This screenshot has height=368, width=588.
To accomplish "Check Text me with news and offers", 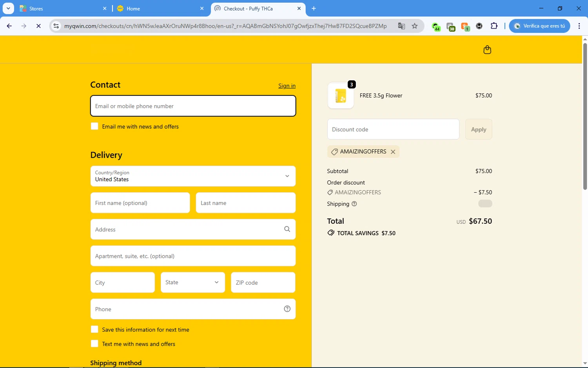I will (94, 344).
